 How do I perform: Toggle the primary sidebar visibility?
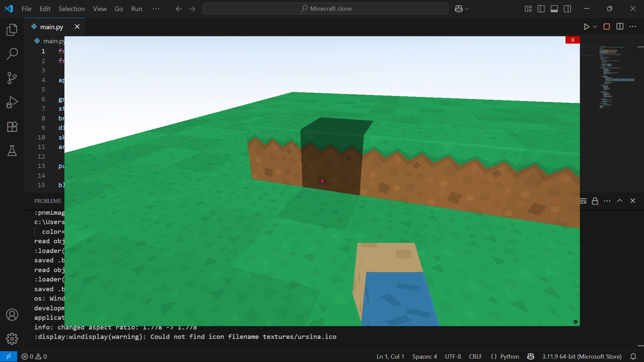541,9
